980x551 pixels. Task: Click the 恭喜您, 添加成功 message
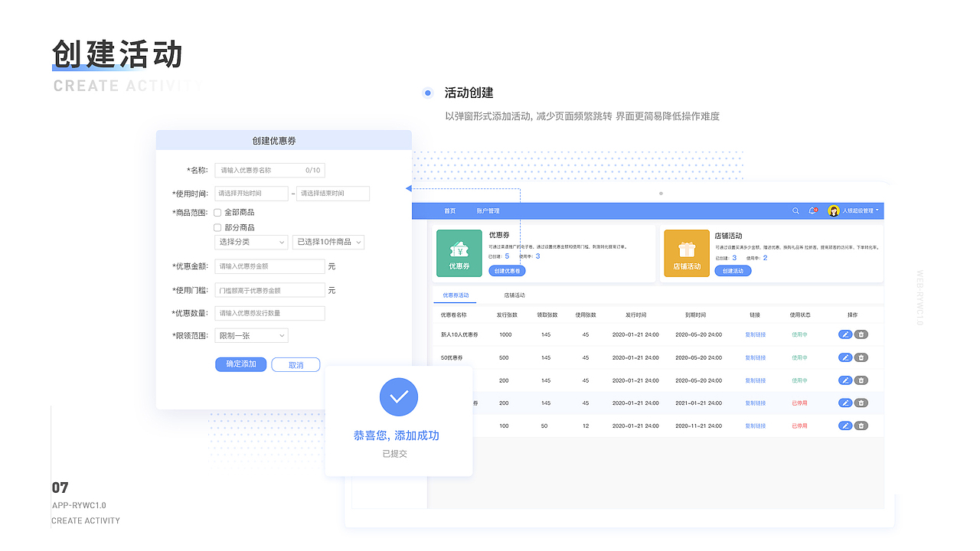[397, 435]
